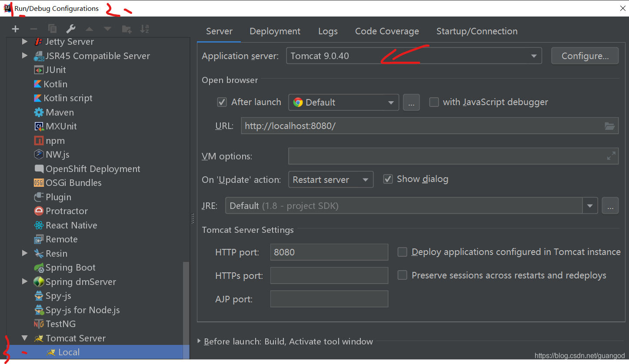Switch to the Startup/Connection tab
Screen dimensions: 629x364
pos(477,31)
